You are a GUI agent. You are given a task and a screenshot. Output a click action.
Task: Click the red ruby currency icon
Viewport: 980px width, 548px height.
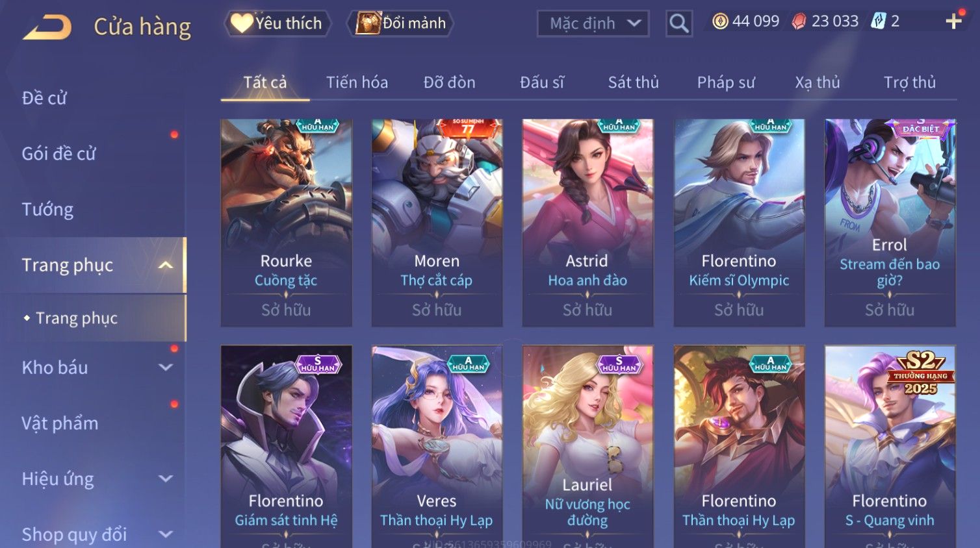coord(799,21)
